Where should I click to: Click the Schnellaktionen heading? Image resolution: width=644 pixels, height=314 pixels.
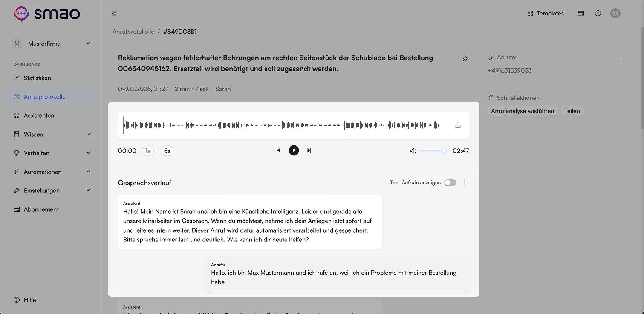tap(518, 98)
